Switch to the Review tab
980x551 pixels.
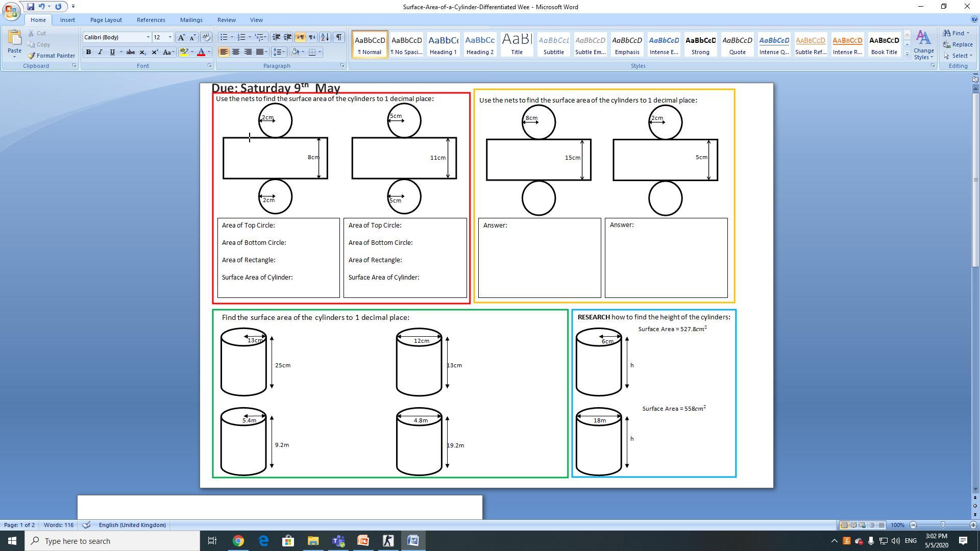point(226,20)
